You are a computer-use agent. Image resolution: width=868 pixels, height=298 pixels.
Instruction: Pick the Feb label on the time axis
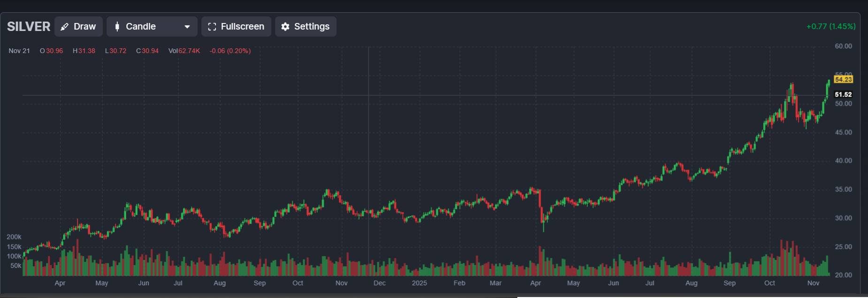(459, 283)
